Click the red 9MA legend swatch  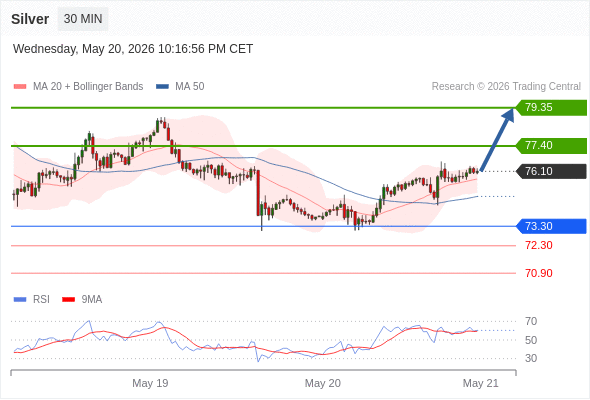[68, 300]
